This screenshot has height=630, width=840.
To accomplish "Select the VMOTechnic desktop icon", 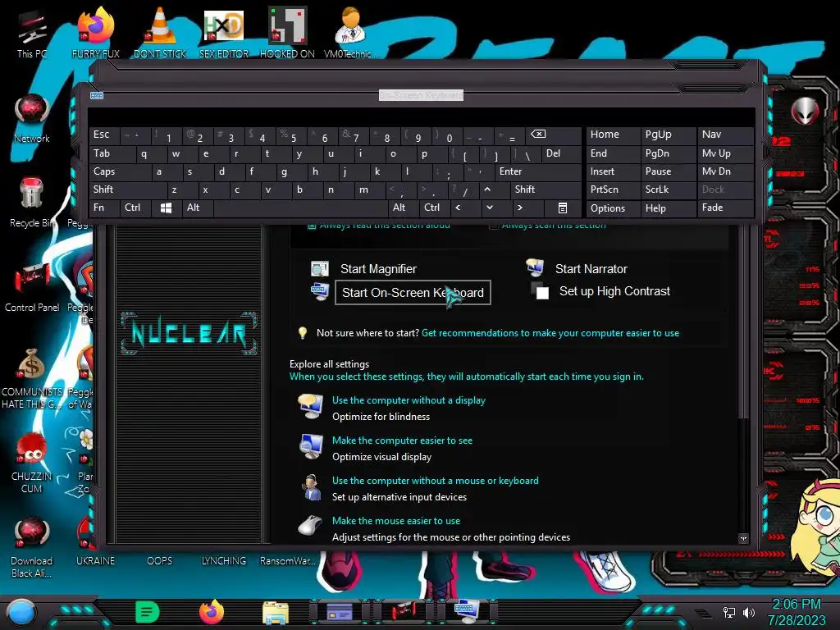I will [x=351, y=33].
